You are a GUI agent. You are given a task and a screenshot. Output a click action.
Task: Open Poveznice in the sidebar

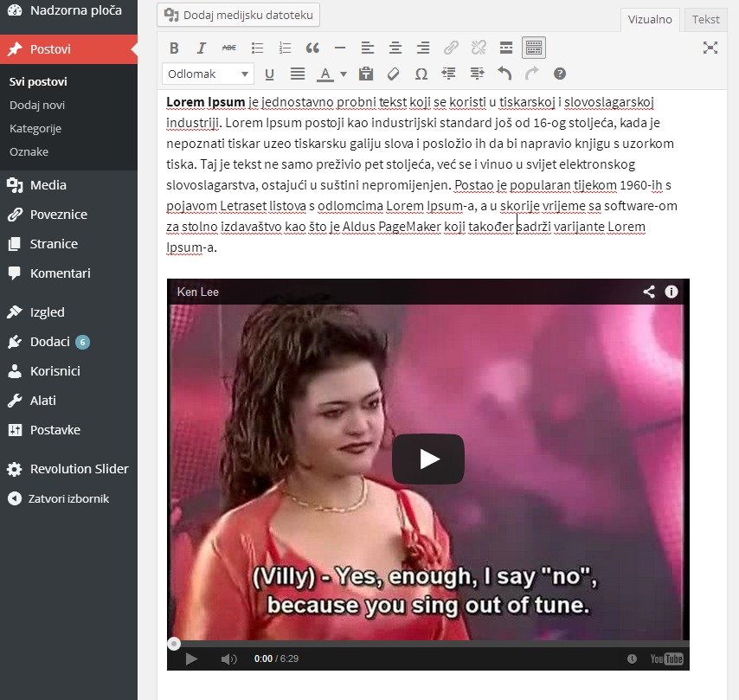pyautogui.click(x=69, y=215)
